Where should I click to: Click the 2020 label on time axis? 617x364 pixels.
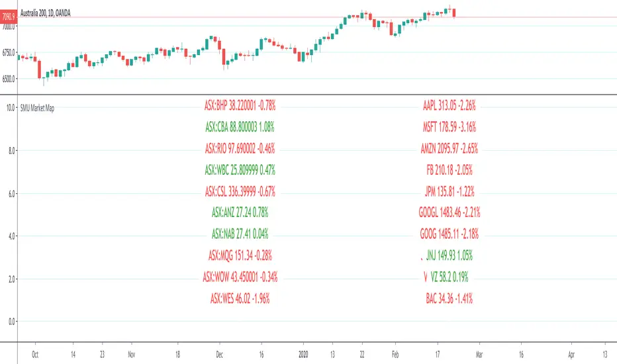pos(303,354)
